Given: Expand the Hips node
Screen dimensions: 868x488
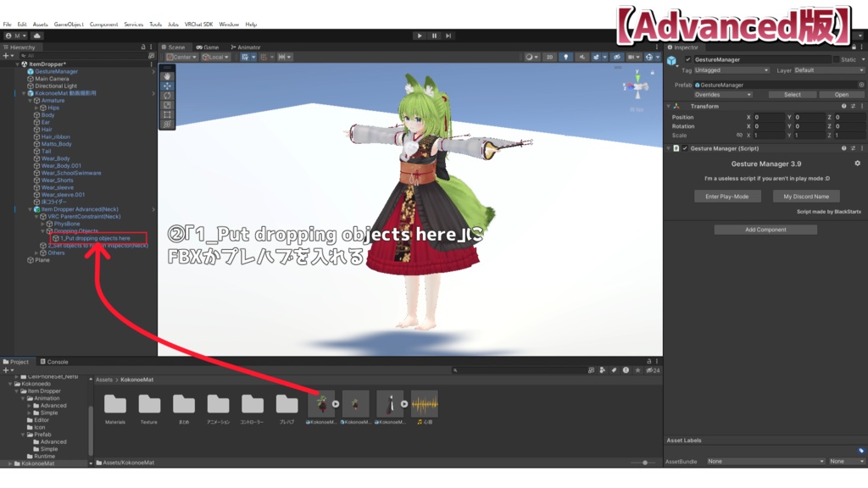Looking at the screenshot, I should tap(36, 108).
